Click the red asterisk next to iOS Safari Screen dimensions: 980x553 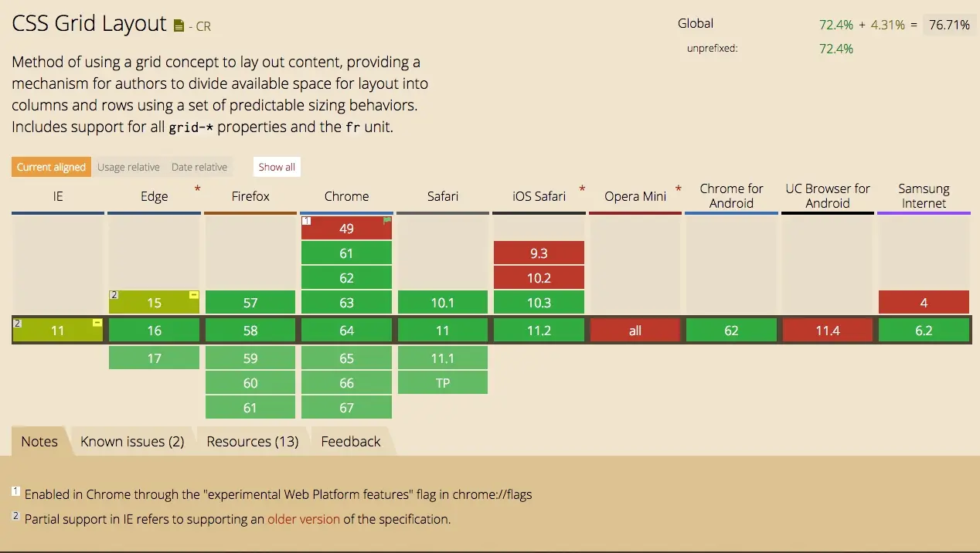click(x=582, y=189)
